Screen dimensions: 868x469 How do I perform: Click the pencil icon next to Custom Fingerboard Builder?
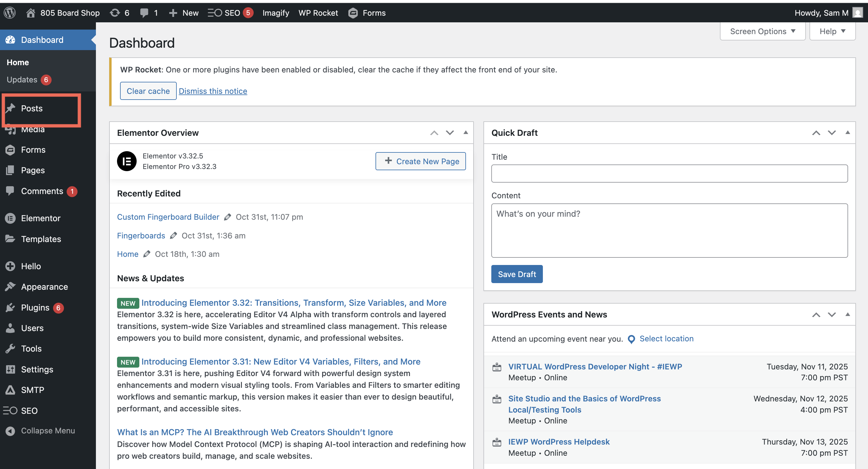(x=227, y=217)
